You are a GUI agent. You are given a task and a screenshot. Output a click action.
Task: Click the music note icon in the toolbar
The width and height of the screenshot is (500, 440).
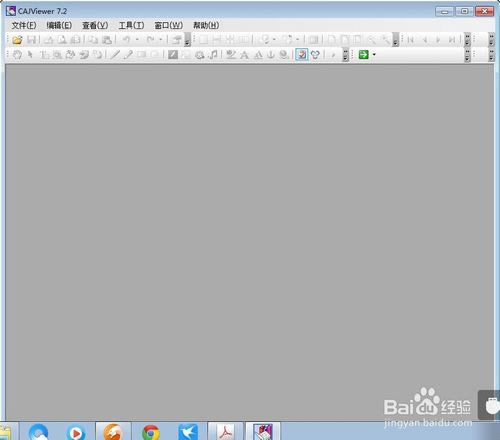click(213, 54)
